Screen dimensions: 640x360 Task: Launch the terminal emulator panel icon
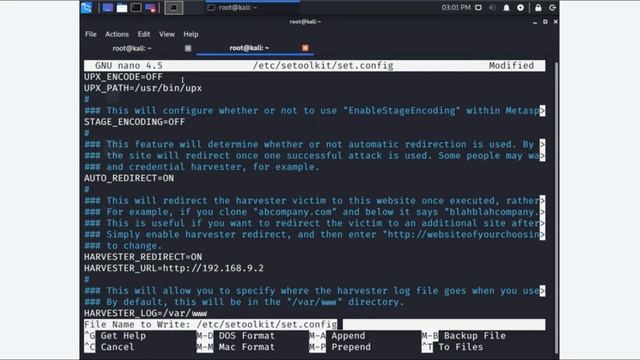pos(136,8)
